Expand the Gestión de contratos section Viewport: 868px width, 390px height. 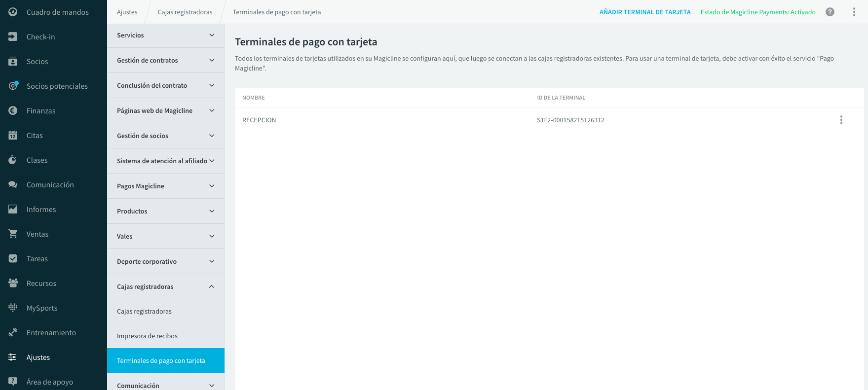[x=166, y=60]
